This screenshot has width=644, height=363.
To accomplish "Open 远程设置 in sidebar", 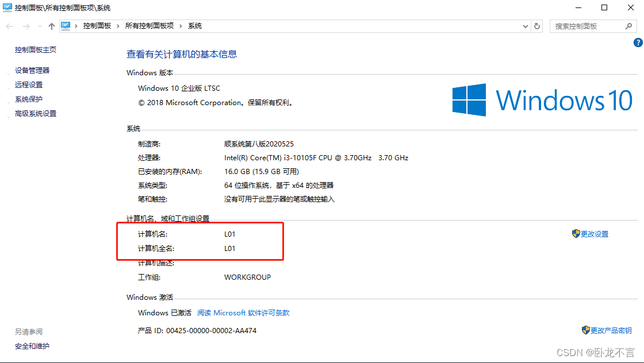I will click(29, 84).
